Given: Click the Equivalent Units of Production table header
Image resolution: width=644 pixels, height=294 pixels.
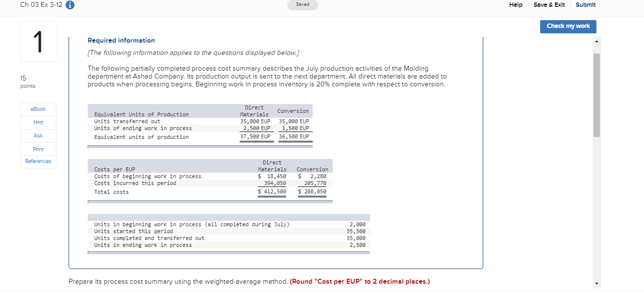Looking at the screenshot, I should 142,114.
